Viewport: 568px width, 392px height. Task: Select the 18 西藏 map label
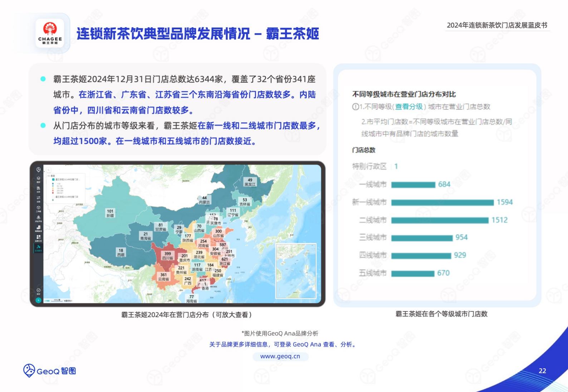click(x=121, y=253)
